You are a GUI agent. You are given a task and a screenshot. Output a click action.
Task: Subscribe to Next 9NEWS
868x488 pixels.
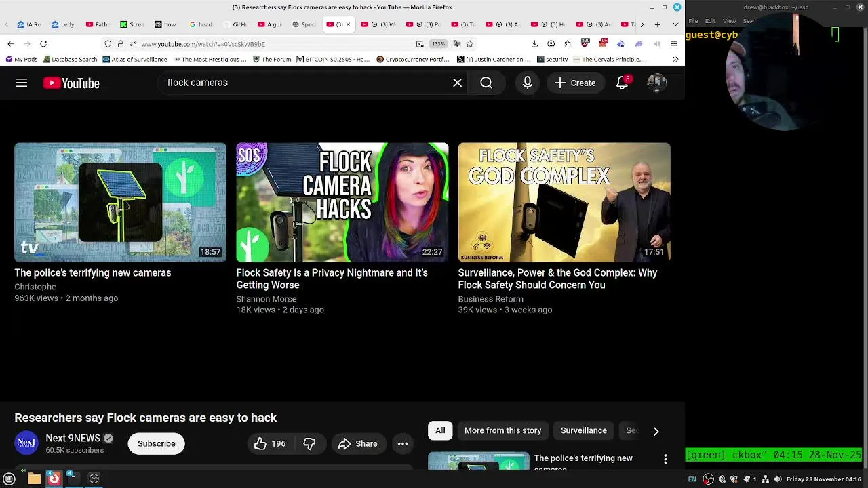[157, 444]
